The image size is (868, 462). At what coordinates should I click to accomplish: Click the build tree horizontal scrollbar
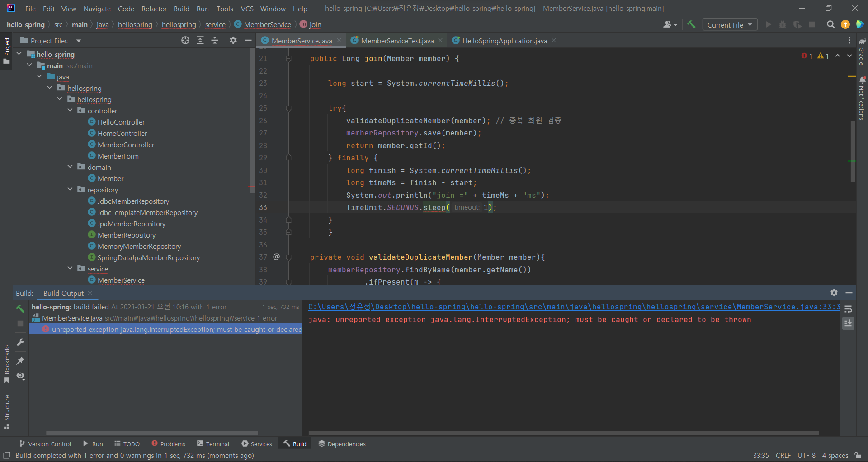tap(152, 433)
